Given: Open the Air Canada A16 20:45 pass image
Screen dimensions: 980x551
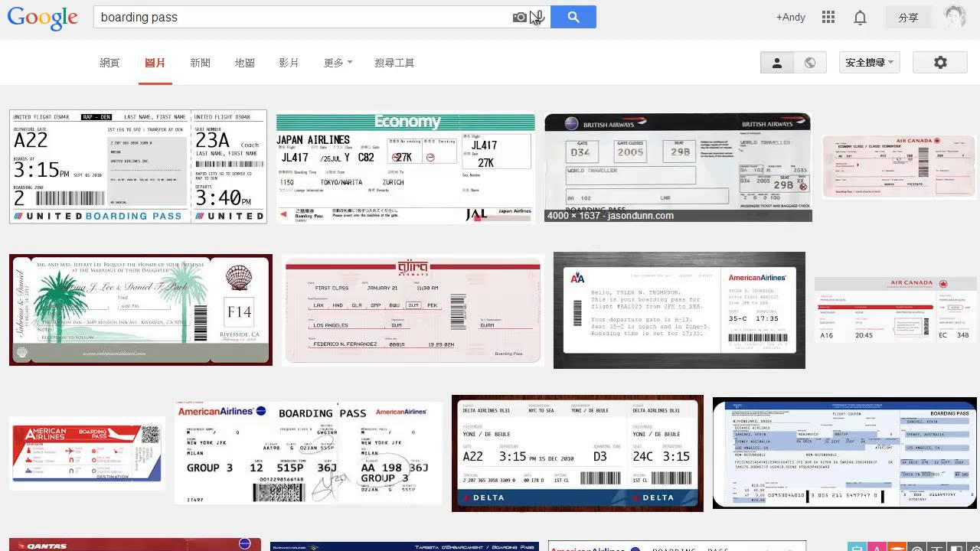Looking at the screenshot, I should coord(896,309).
